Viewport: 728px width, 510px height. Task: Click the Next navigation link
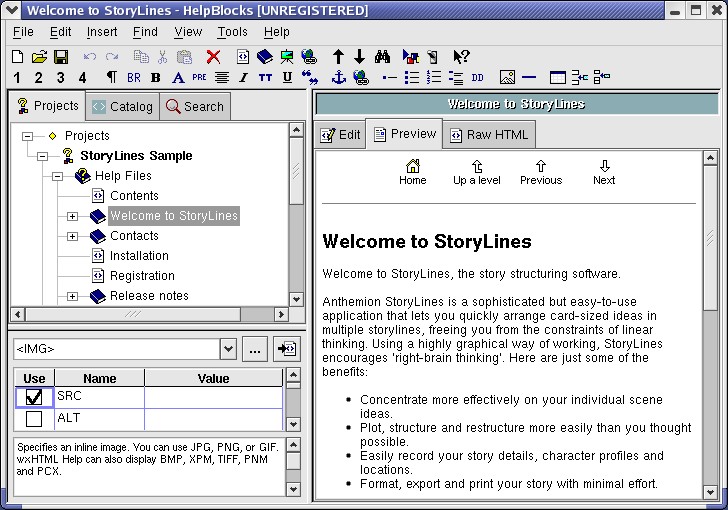604,172
